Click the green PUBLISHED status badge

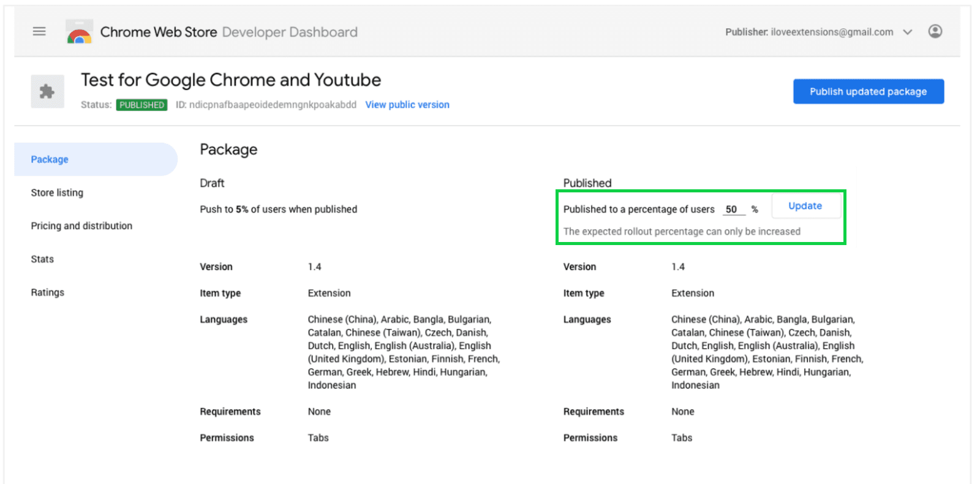click(141, 105)
